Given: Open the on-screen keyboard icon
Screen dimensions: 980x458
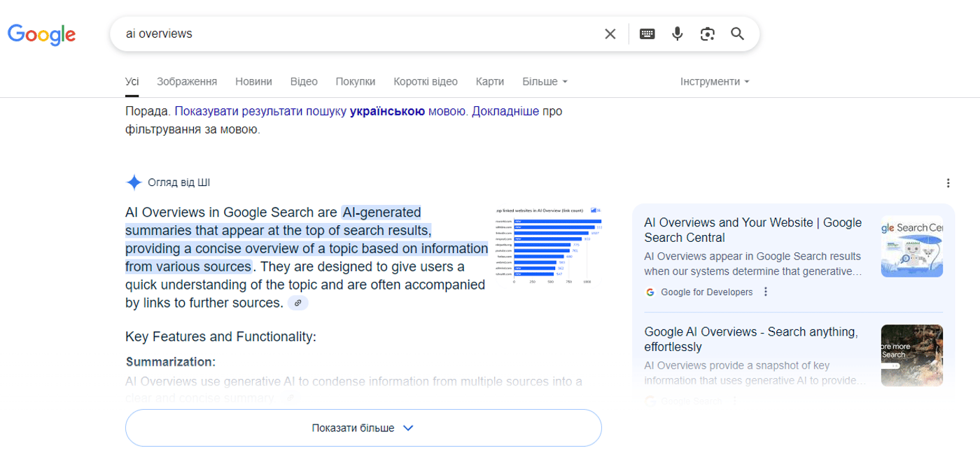Looking at the screenshot, I should 647,33.
